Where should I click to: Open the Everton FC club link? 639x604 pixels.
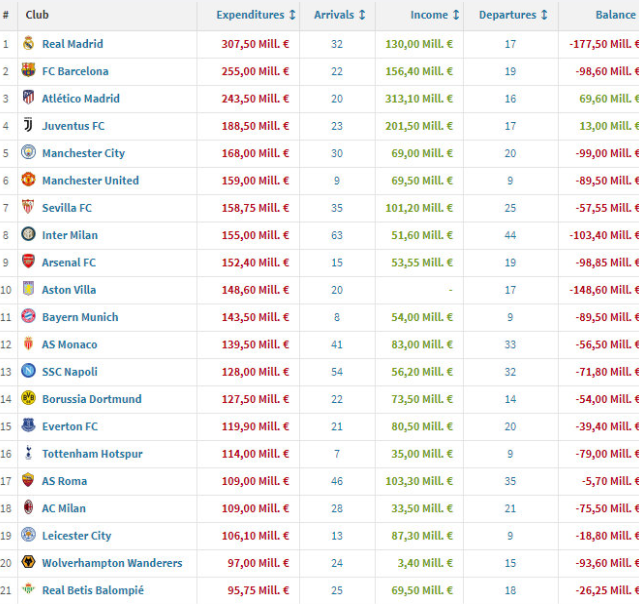pos(70,426)
